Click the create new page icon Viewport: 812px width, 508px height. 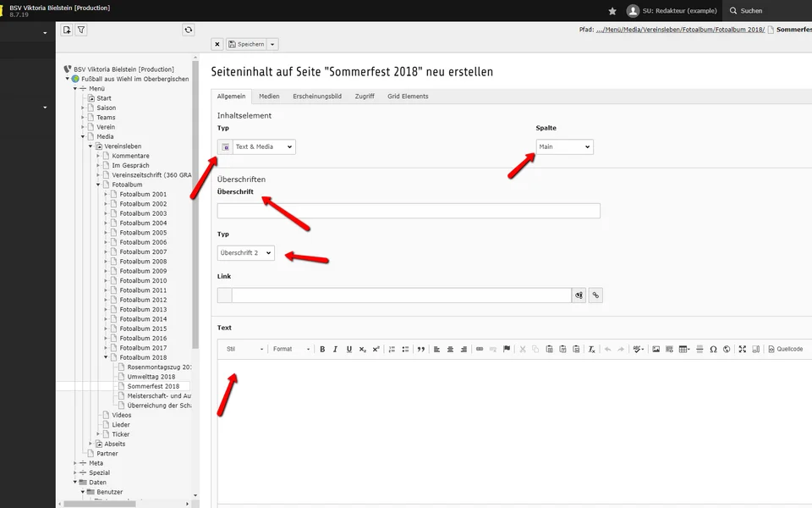(x=67, y=30)
